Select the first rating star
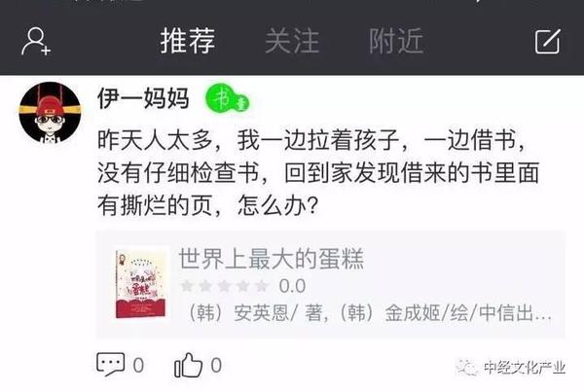Screen dimensions: 584x392 186,286
